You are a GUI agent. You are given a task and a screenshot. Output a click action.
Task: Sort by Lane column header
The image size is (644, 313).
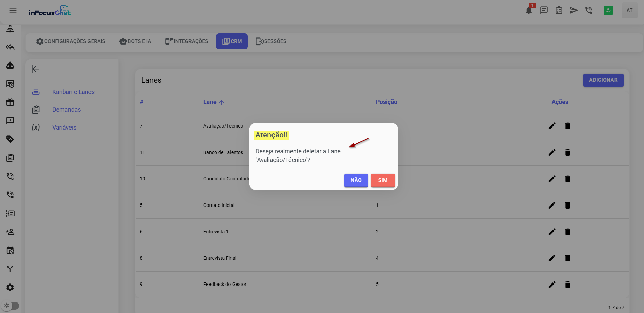210,102
